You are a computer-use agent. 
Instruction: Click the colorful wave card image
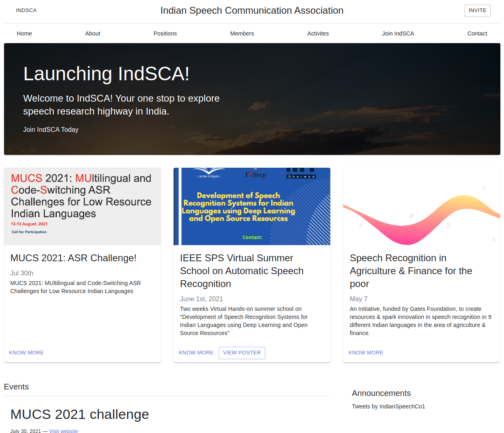421,206
